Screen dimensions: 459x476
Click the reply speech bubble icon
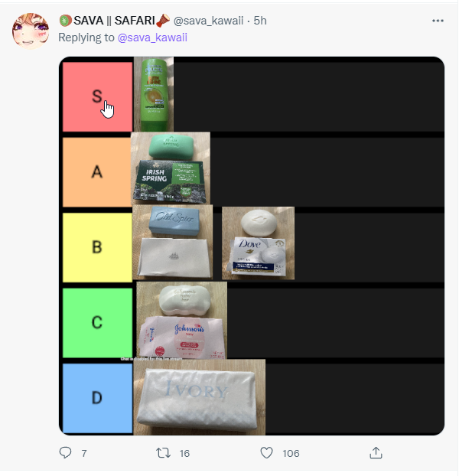[65, 452]
